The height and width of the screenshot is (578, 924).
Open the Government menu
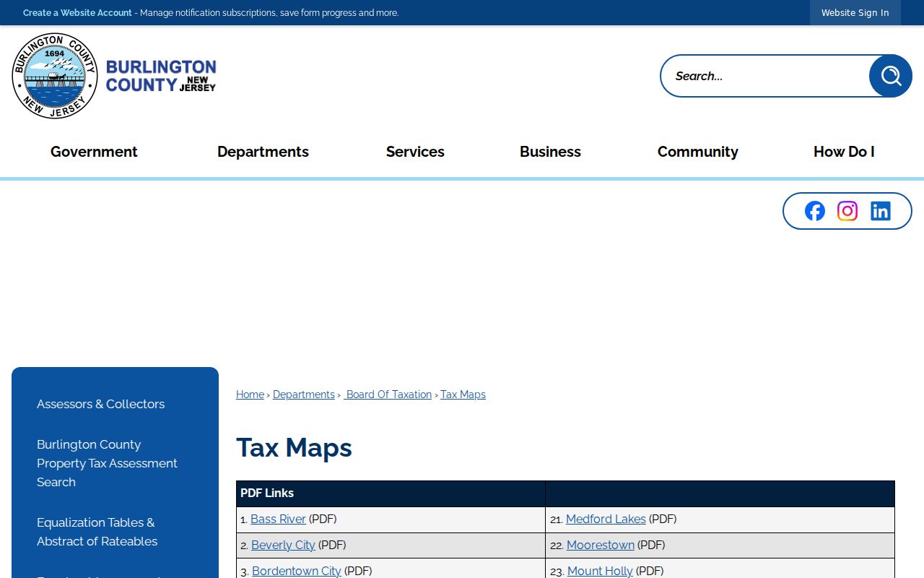[x=94, y=152]
